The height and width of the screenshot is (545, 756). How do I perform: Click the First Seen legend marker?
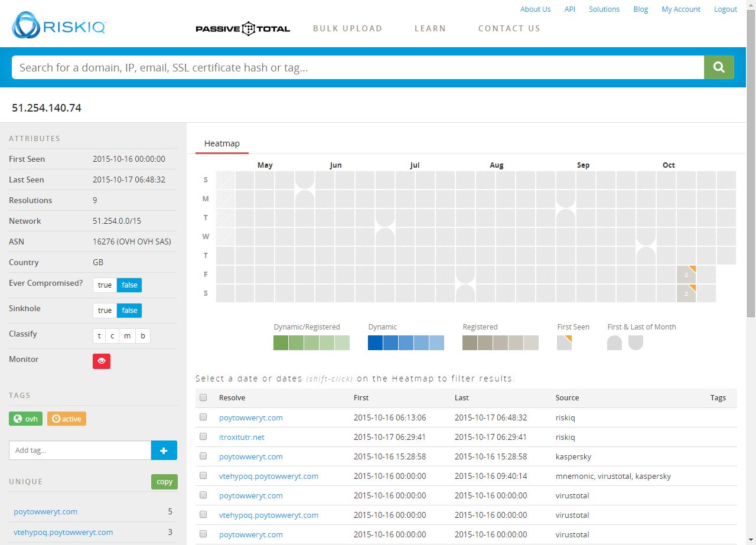click(x=565, y=342)
